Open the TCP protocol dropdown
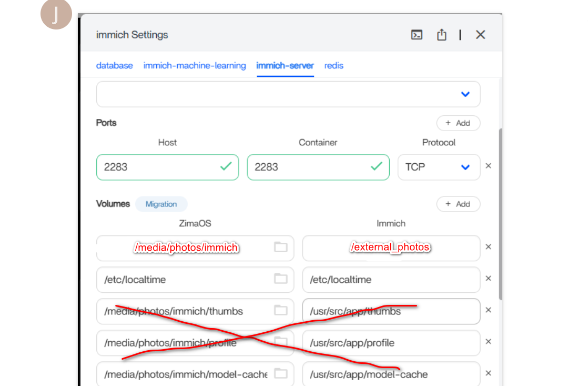The image size is (588, 386). [x=439, y=167]
